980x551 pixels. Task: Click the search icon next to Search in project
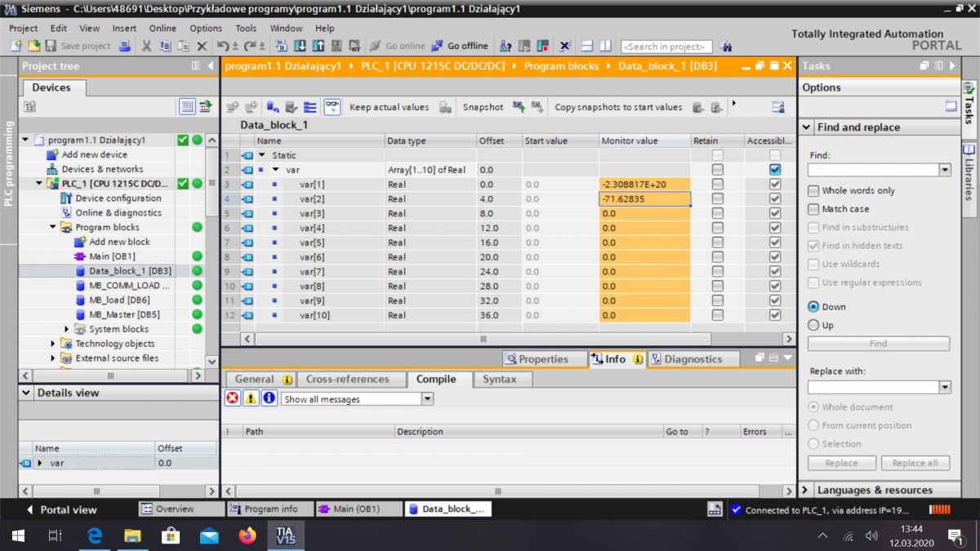[726, 47]
